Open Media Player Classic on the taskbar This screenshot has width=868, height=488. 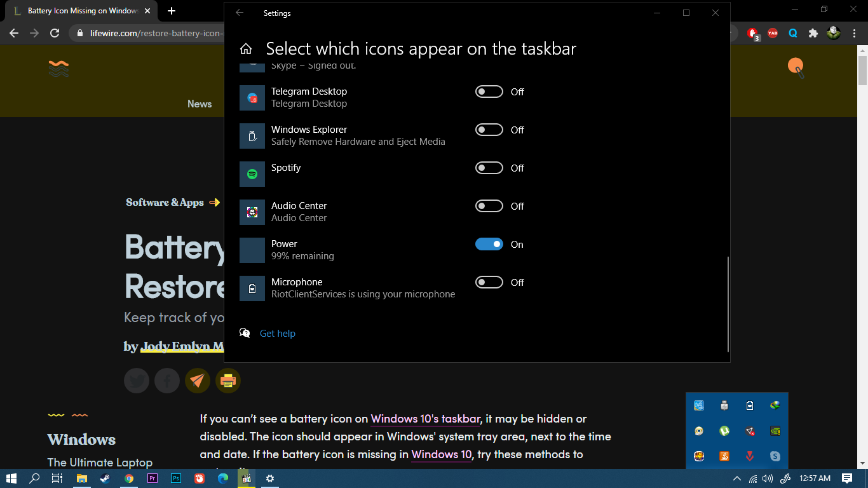point(246,478)
